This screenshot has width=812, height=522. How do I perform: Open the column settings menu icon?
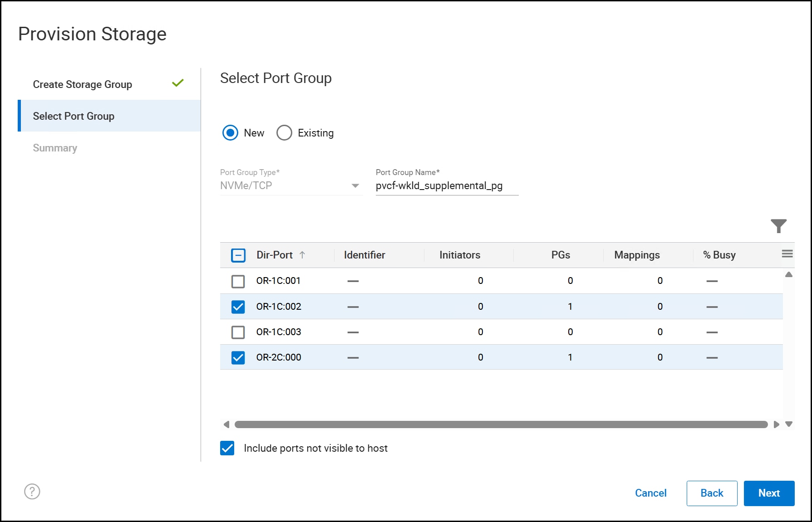[x=787, y=254]
